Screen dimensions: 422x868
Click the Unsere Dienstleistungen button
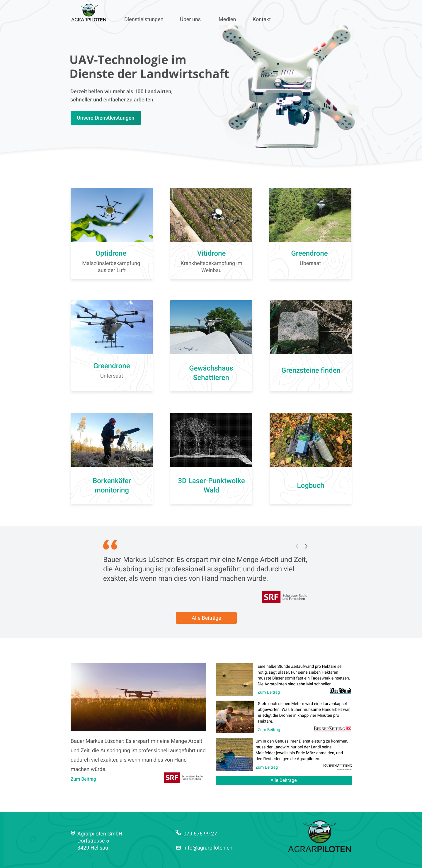click(106, 118)
